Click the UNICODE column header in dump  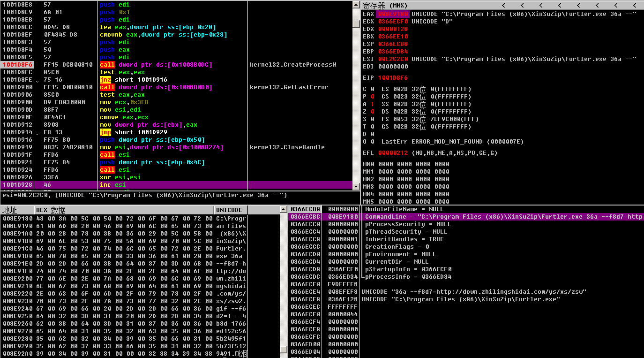(x=229, y=210)
